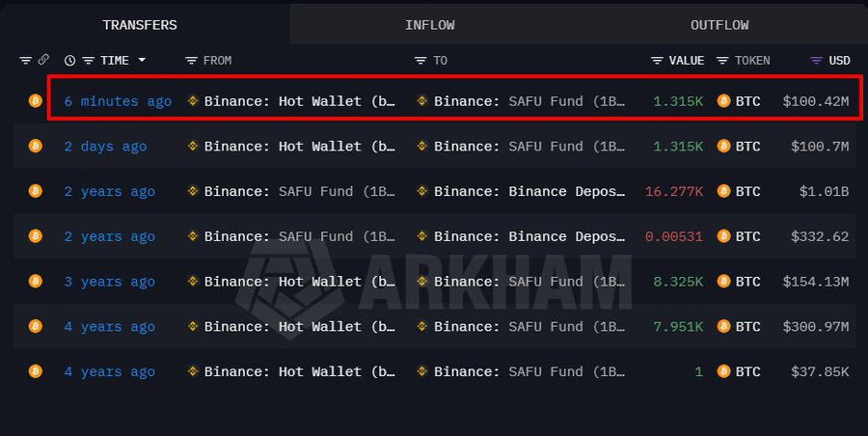Open SAFU Fund recipient in $300.97M row

(x=529, y=327)
